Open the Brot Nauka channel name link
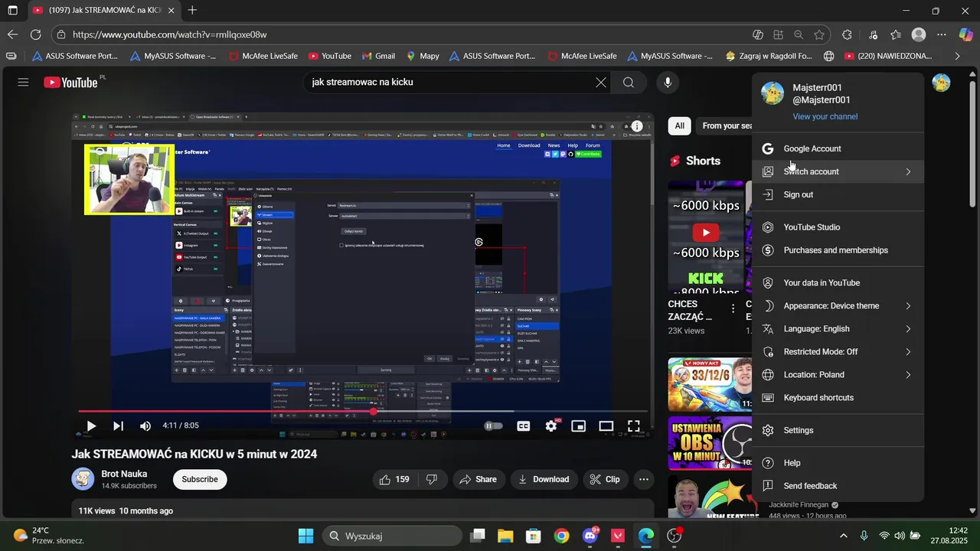Image resolution: width=980 pixels, height=551 pixels. click(124, 474)
